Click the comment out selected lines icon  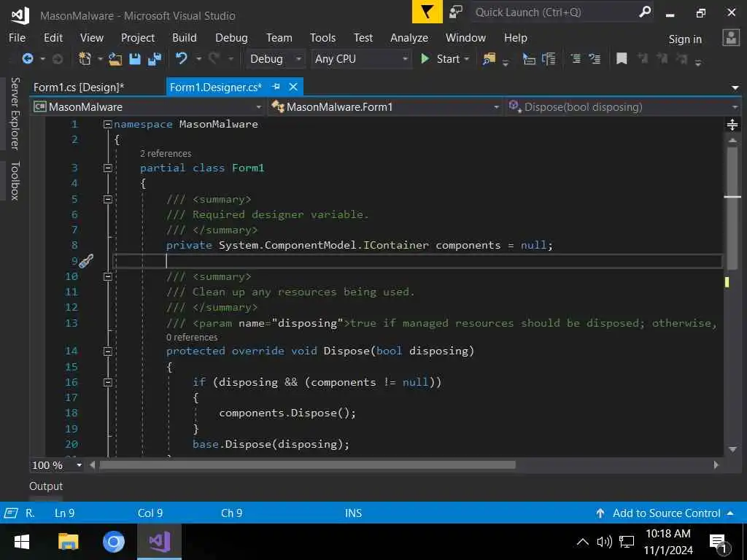pos(576,58)
